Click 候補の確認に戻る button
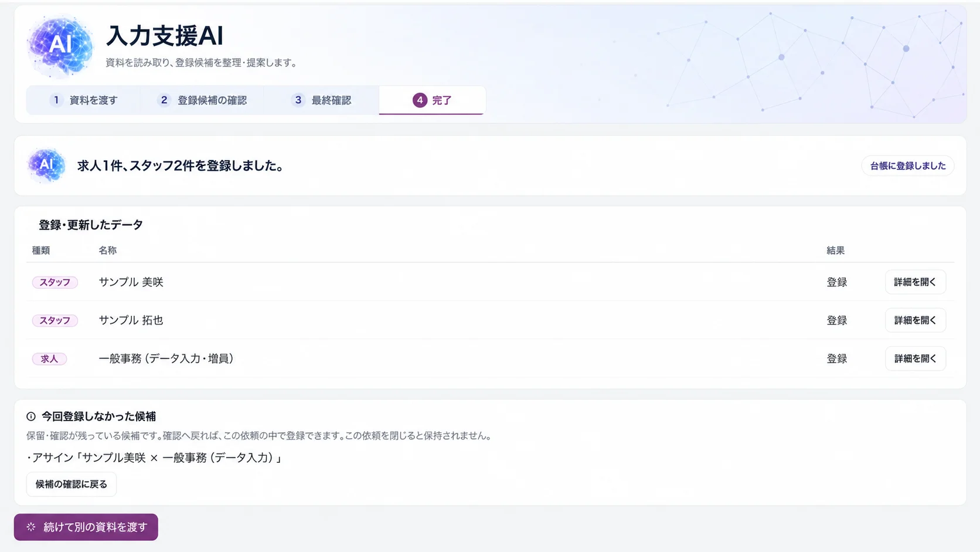 point(72,485)
